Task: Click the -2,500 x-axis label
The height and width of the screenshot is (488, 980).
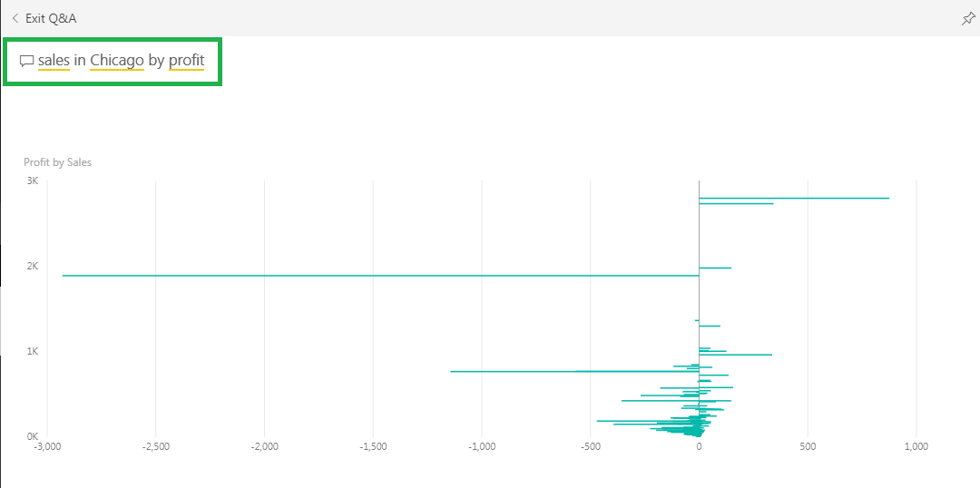Action: click(x=156, y=447)
